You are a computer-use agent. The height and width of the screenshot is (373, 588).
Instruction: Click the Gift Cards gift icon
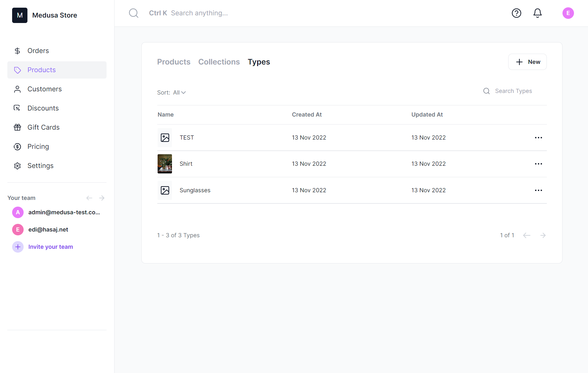[17, 127]
